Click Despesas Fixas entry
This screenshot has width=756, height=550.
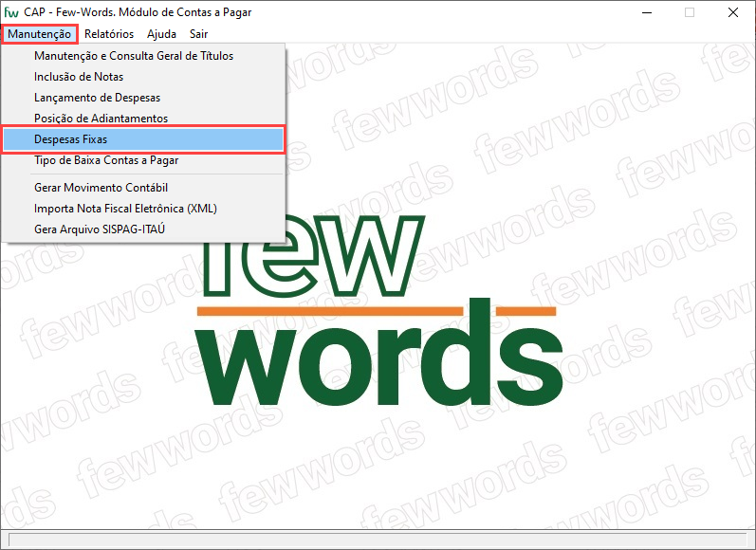(x=143, y=139)
